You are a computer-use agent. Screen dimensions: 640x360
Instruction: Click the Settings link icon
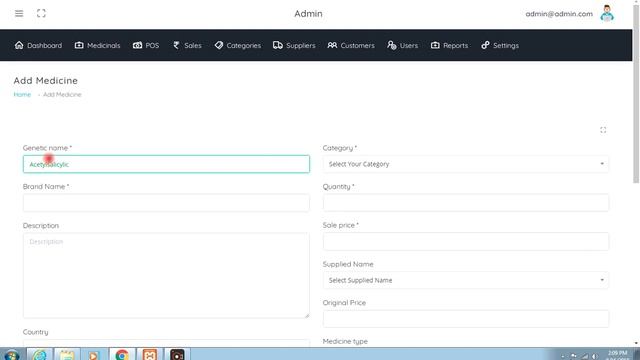485,45
